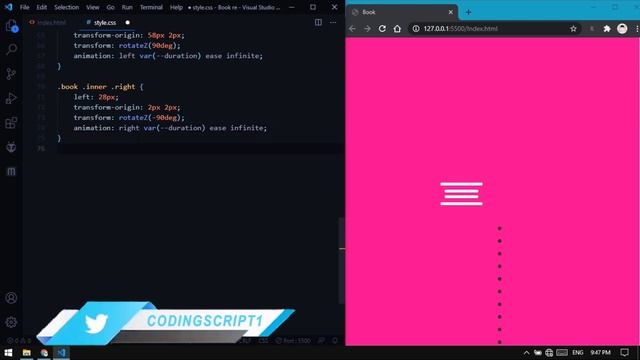640x360 pixels.
Task: Show hidden system tray icons
Action: (527, 353)
